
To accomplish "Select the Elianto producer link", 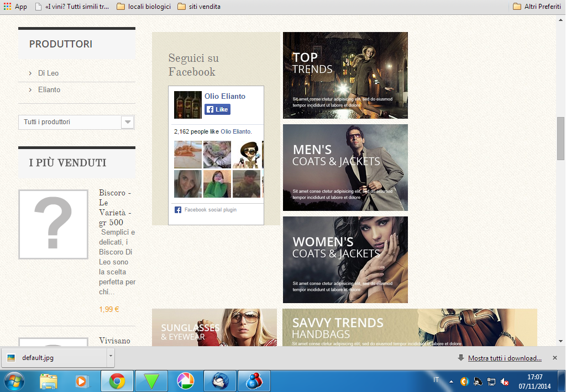I will pyautogui.click(x=49, y=90).
